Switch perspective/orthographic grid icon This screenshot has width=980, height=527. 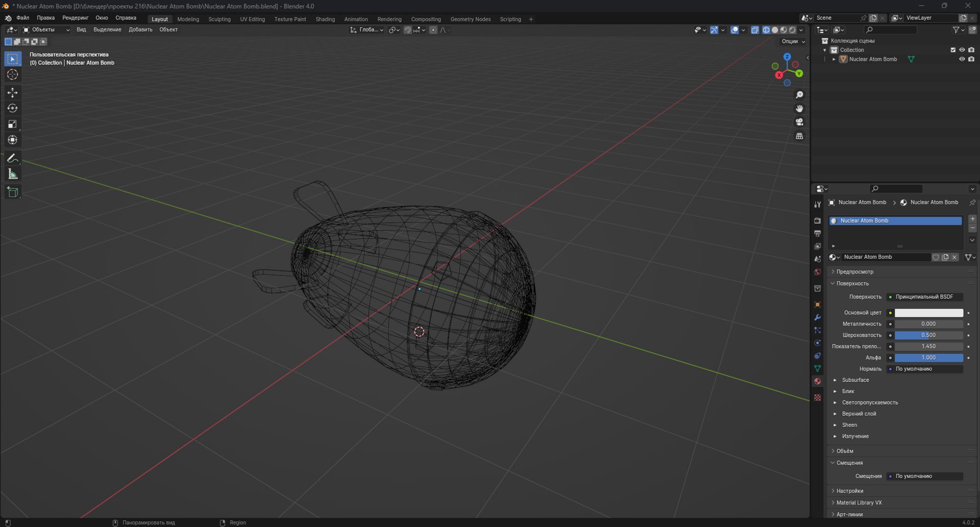(x=799, y=136)
